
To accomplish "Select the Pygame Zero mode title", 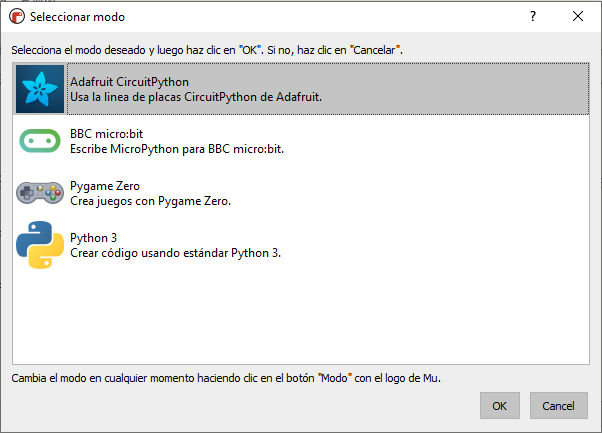I will click(x=105, y=186).
